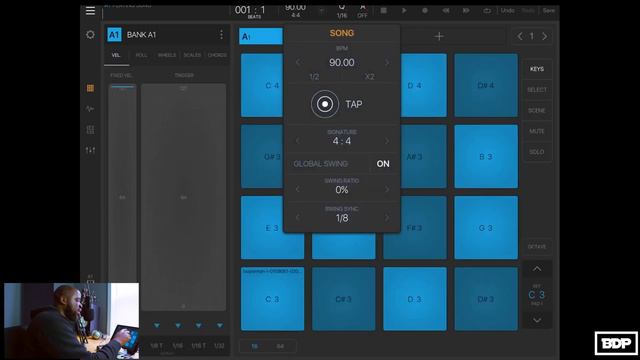Click the Trigger velocity pad area
The width and height of the screenshot is (640, 360).
(183, 197)
